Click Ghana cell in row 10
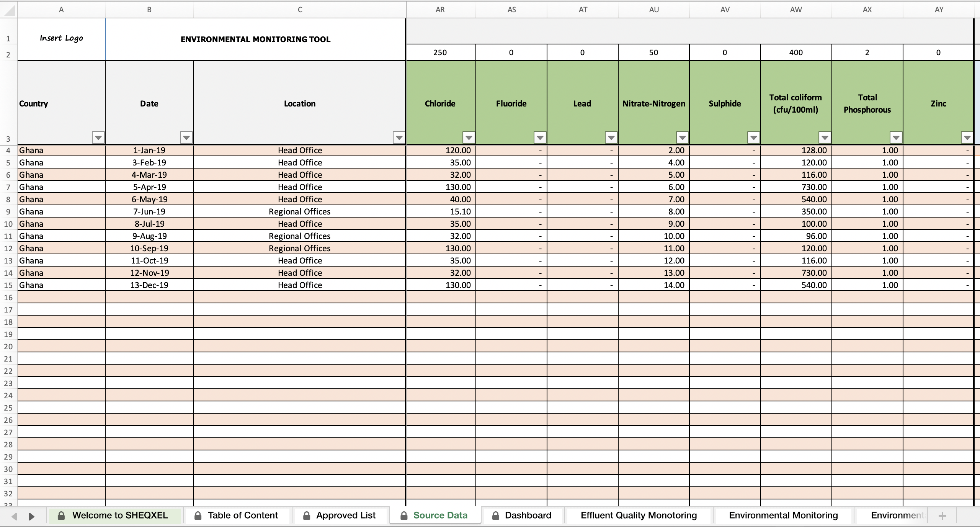980x527 pixels. 61,224
